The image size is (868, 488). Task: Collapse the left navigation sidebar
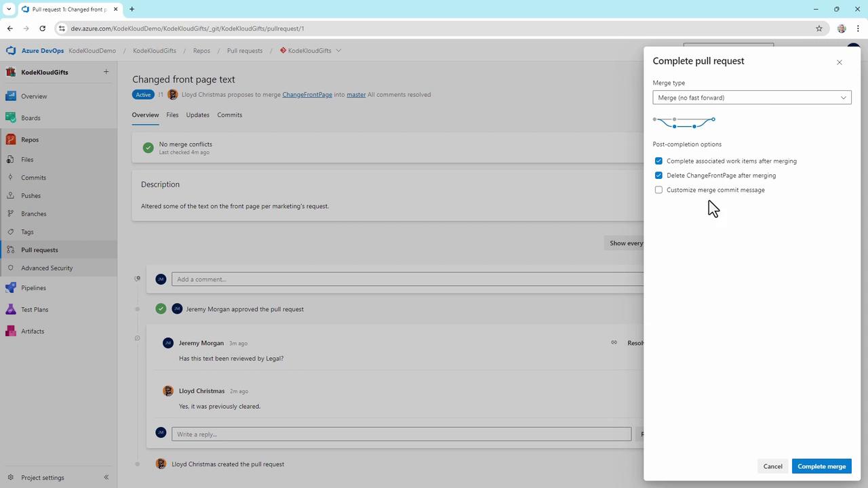tap(106, 478)
